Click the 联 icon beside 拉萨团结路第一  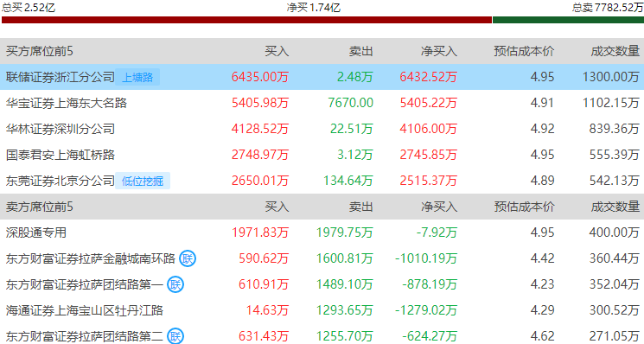(x=175, y=284)
